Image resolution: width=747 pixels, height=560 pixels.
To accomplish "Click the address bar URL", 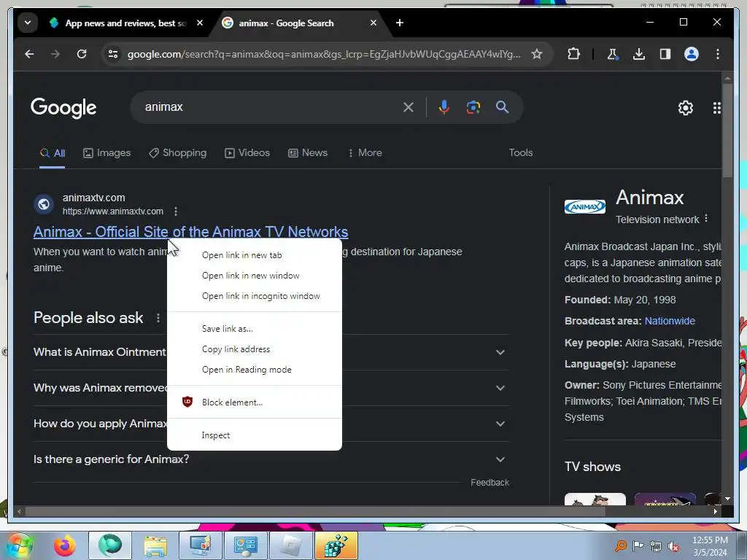I will tap(324, 54).
